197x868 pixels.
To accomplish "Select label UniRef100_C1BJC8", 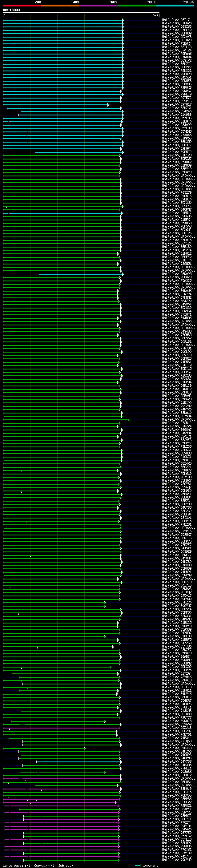I will tap(177, 748).
